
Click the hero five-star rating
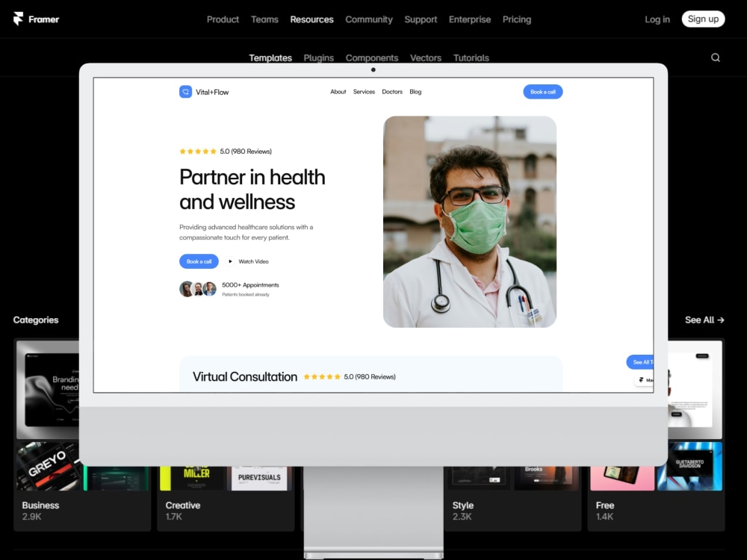(x=198, y=151)
